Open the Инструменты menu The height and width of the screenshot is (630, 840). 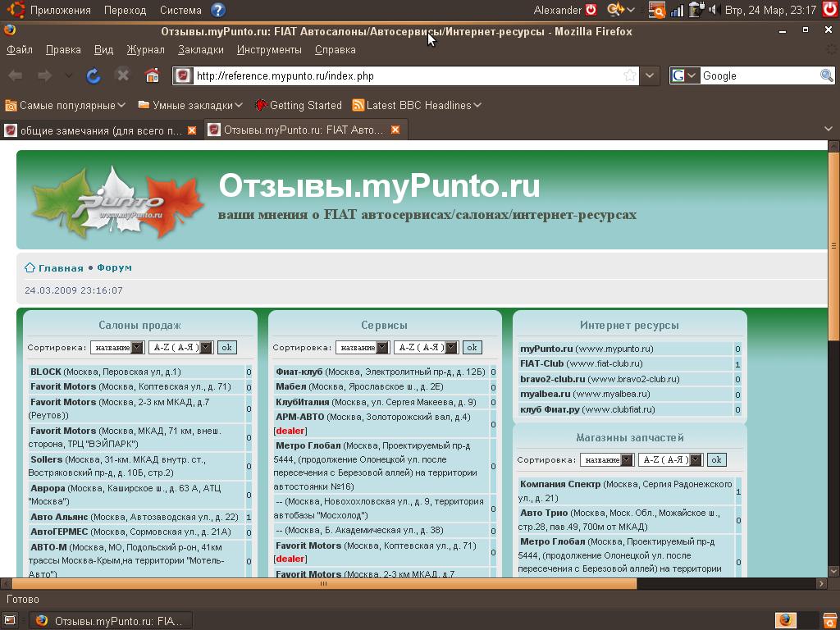pos(269,49)
